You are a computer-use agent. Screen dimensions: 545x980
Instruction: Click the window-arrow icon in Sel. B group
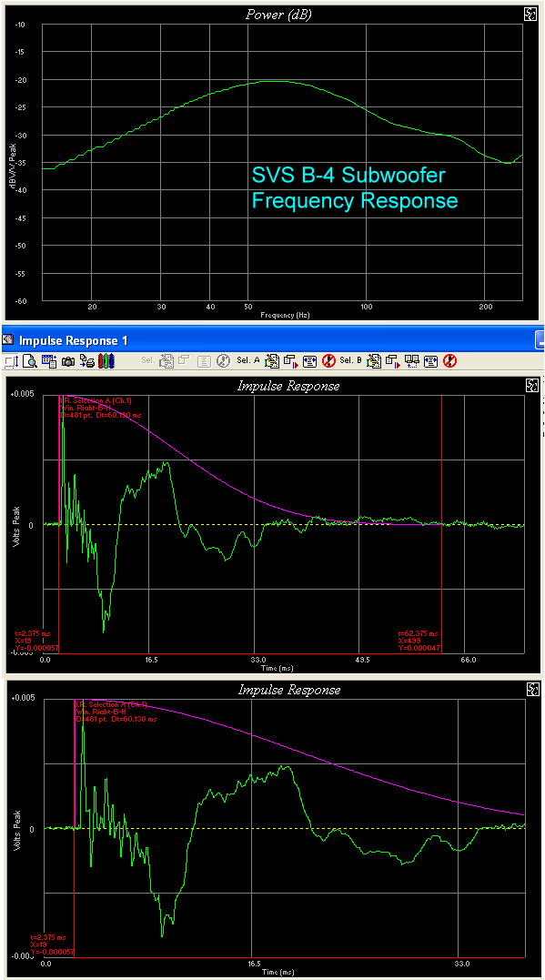pyautogui.click(x=392, y=361)
